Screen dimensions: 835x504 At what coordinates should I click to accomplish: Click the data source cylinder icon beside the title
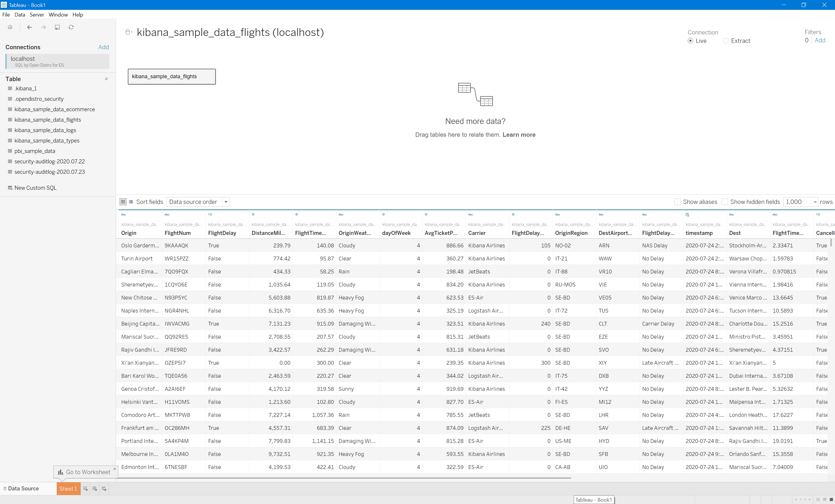pyautogui.click(x=128, y=32)
